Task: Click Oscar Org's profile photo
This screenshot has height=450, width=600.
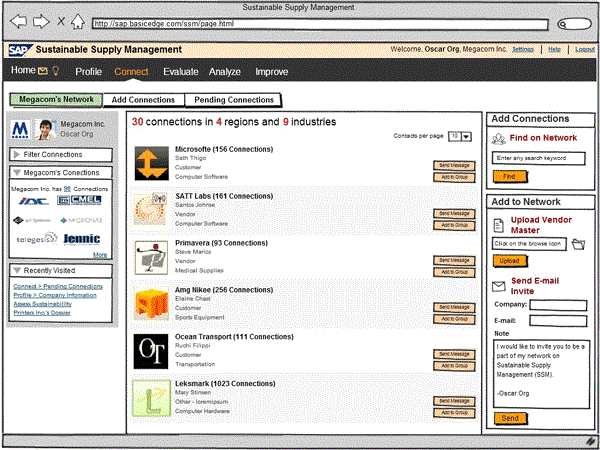Action: 46,129
